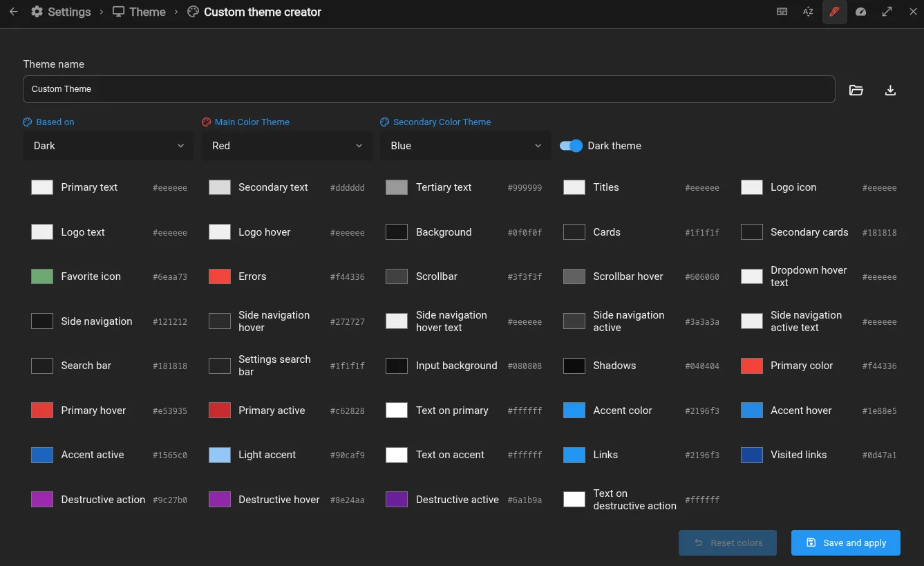Select the Scrollbar color swatch

397,276
